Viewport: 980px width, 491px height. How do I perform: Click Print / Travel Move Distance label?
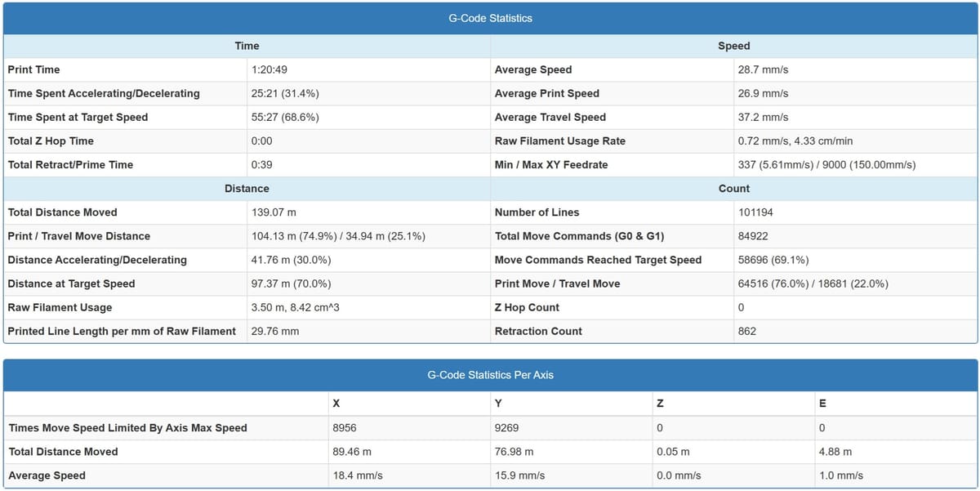click(79, 235)
